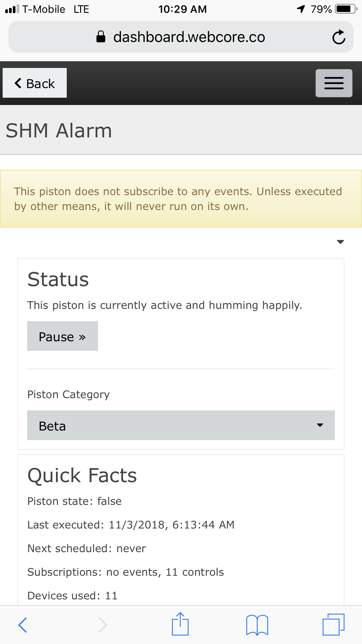Tap the padlock icon in address bar
Screen dimensions: 362x644
click(101, 37)
